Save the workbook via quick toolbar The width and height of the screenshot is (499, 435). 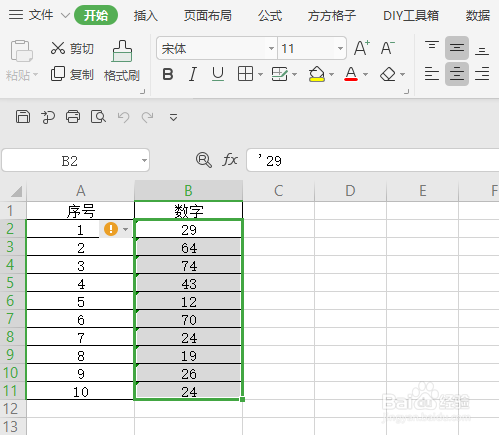coord(23,117)
